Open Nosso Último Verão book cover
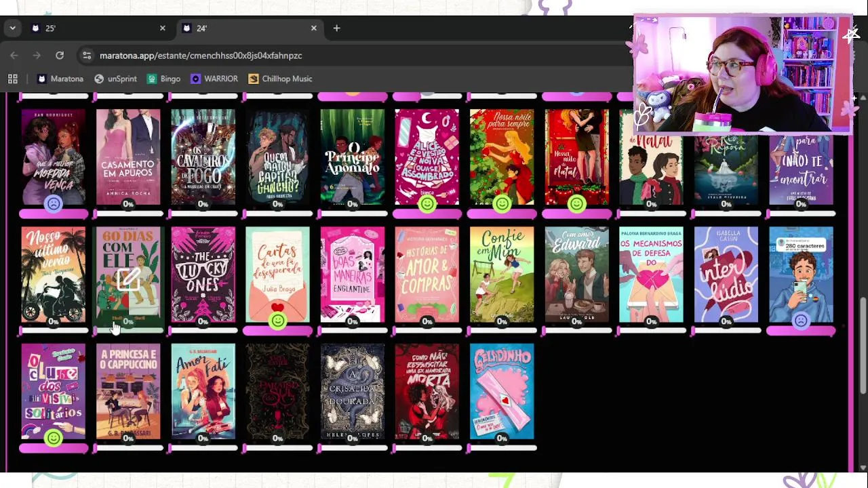Viewport: 868px width, 488px height. pyautogui.click(x=54, y=274)
